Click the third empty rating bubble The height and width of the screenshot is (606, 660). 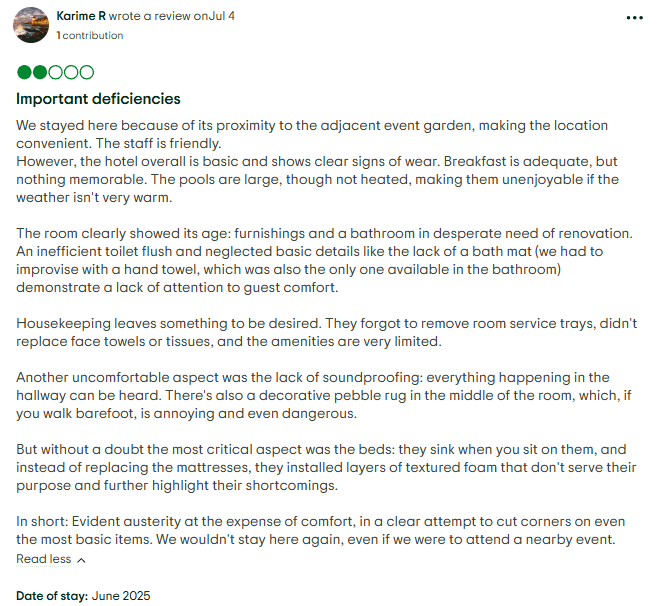[55, 73]
